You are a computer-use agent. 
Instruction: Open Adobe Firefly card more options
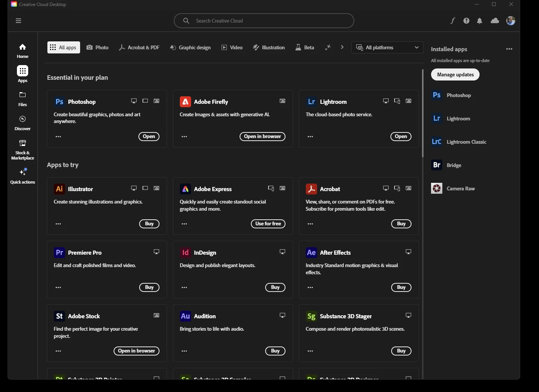[184, 137]
